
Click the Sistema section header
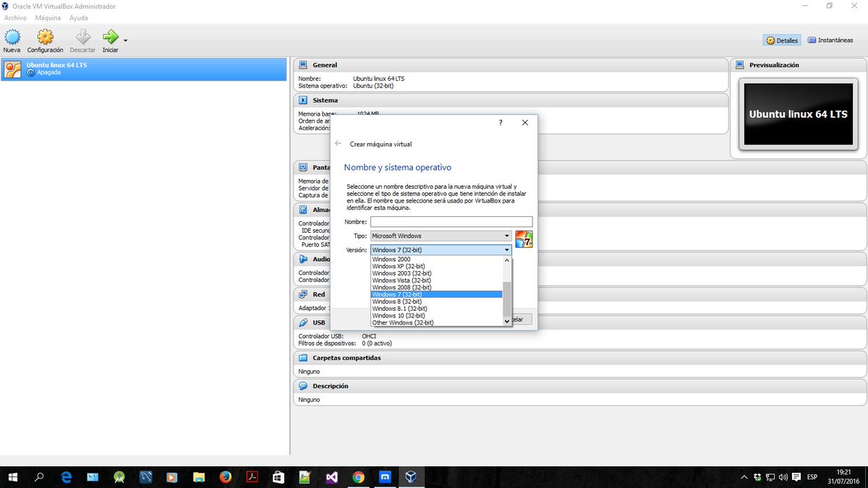(x=511, y=100)
